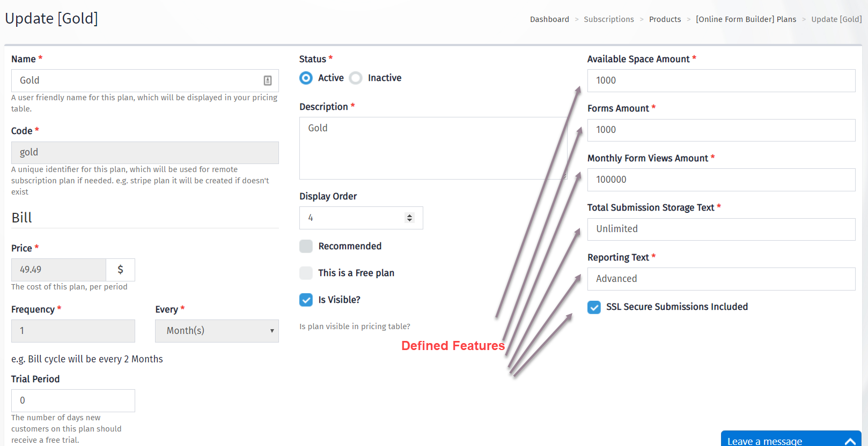Open [Online Form Builder] Plans breadcrumb
The width and height of the screenshot is (868, 446).
[x=746, y=19]
